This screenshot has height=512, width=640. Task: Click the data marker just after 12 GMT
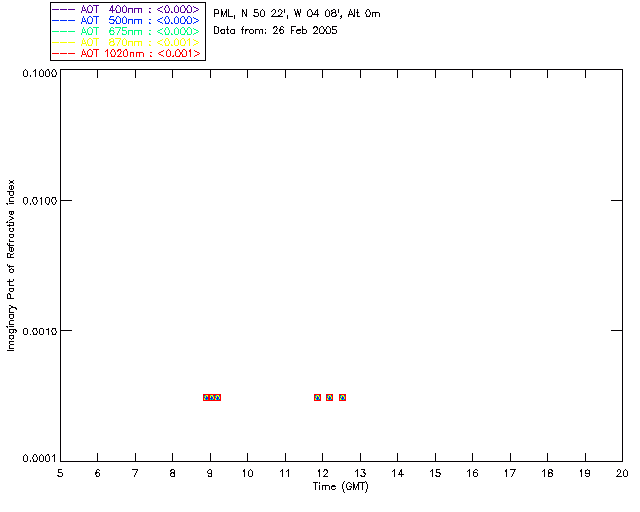(329, 397)
